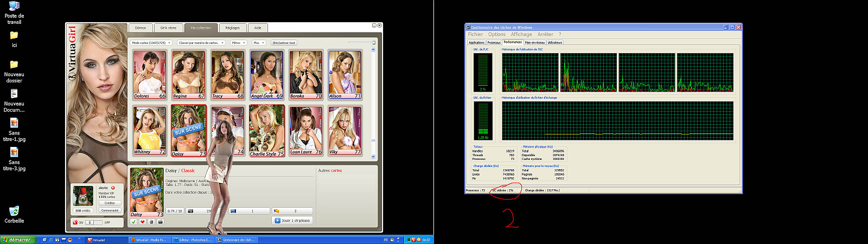
Task: Click the large Daisy 73 detail card
Action: click(146, 192)
